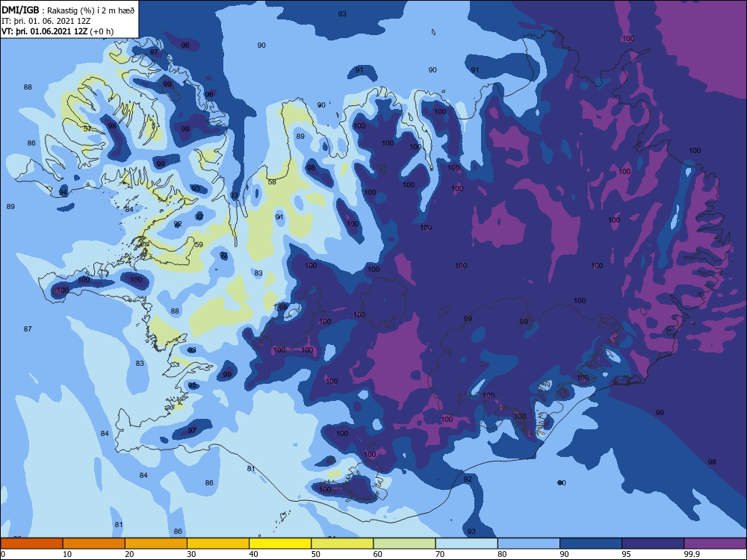Image resolution: width=747 pixels, height=560 pixels.
Task: Click the legend tick label '50' on the color scale
Action: click(x=315, y=554)
